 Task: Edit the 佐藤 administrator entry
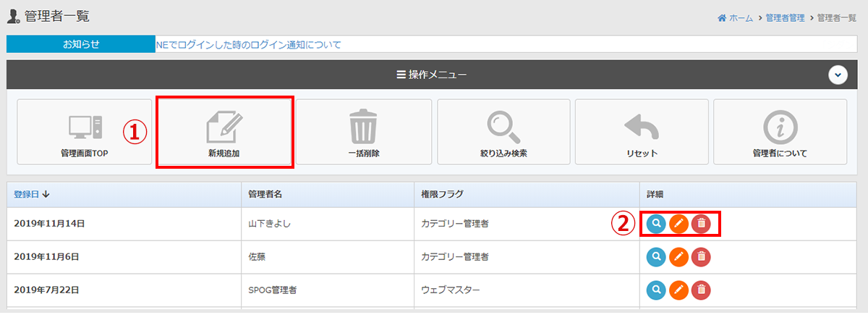click(x=678, y=256)
